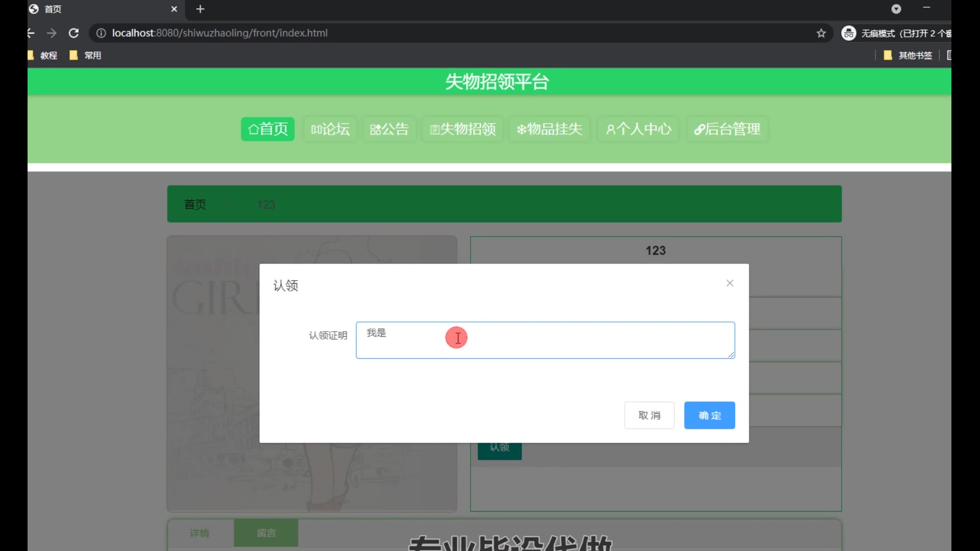This screenshot has width=980, height=551.
Task: Close the 首页 browser tab
Action: [174, 9]
